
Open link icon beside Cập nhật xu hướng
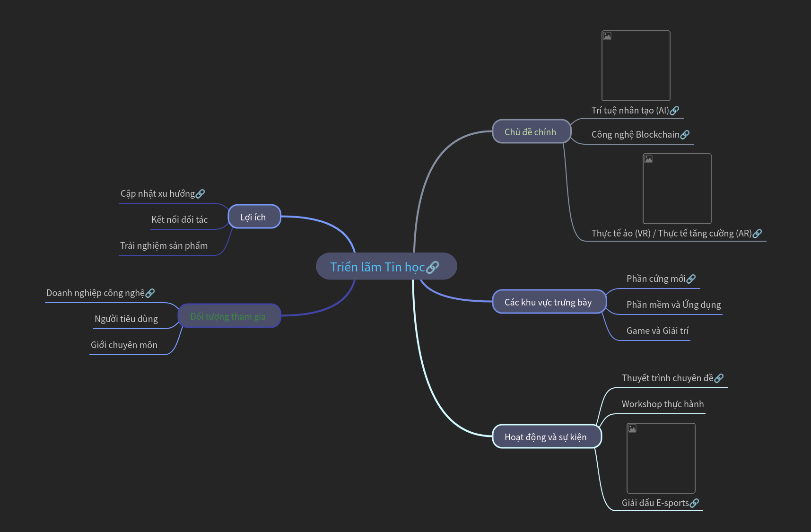pos(200,194)
